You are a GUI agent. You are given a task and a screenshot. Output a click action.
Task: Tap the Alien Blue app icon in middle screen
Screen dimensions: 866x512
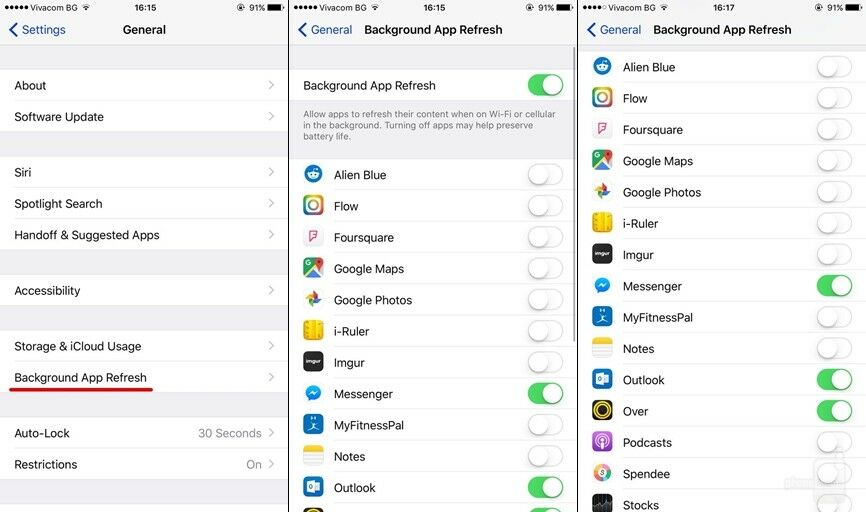313,174
